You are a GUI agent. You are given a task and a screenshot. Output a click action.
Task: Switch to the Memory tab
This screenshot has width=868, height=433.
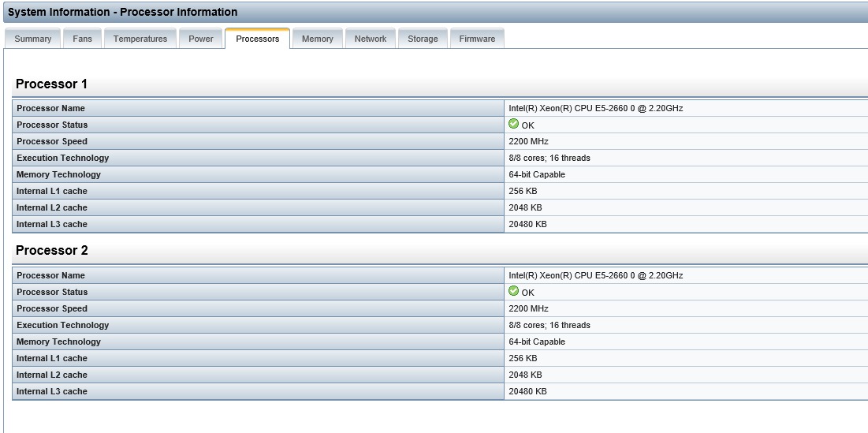(318, 39)
